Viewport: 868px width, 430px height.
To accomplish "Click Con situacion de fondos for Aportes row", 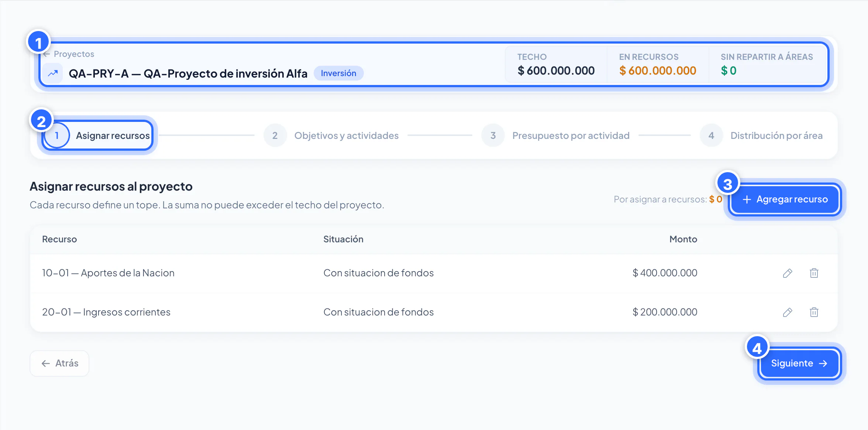I will [x=378, y=273].
